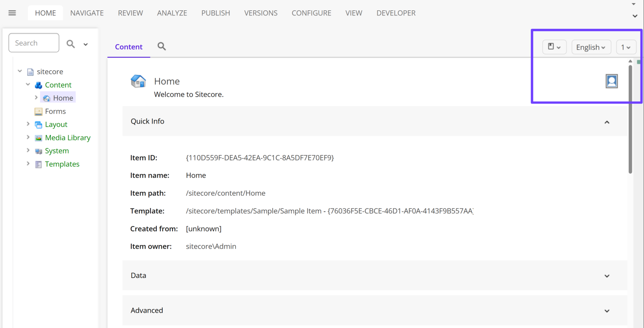The width and height of the screenshot is (644, 328).
Task: Collapse the Quick Info section
Action: click(607, 122)
